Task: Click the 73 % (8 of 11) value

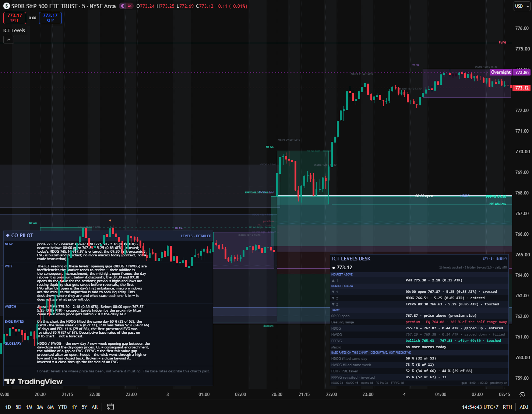Action: (419, 365)
